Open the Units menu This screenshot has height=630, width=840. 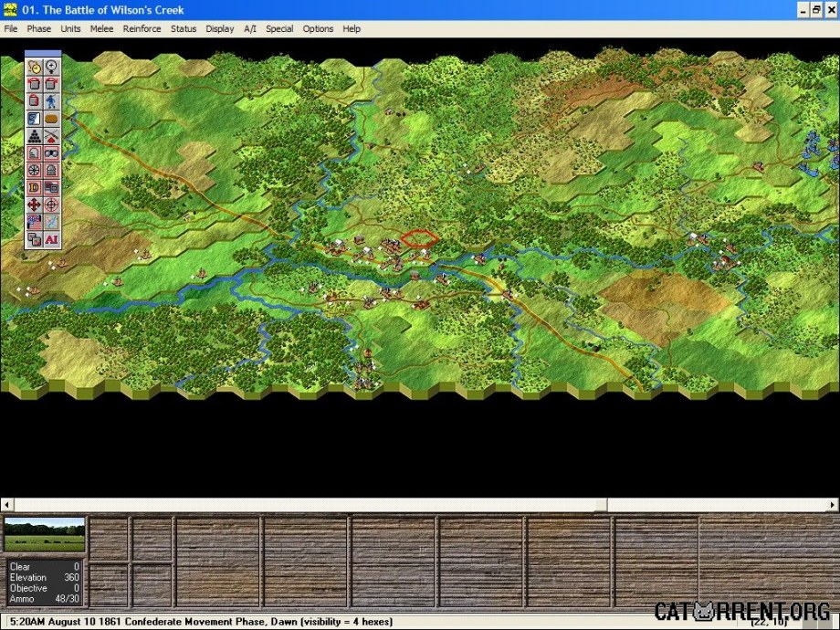coord(70,29)
